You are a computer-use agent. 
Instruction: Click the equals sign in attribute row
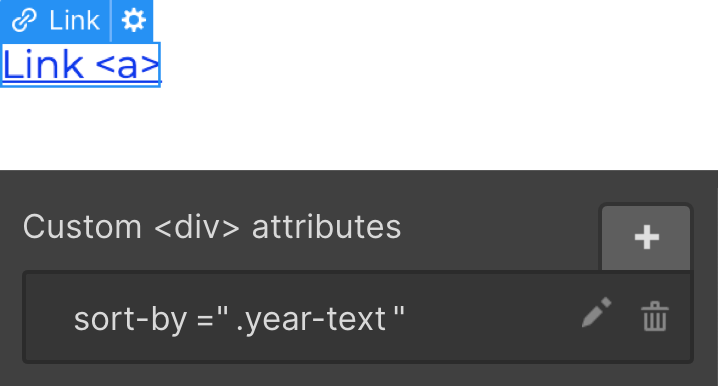tap(205, 320)
